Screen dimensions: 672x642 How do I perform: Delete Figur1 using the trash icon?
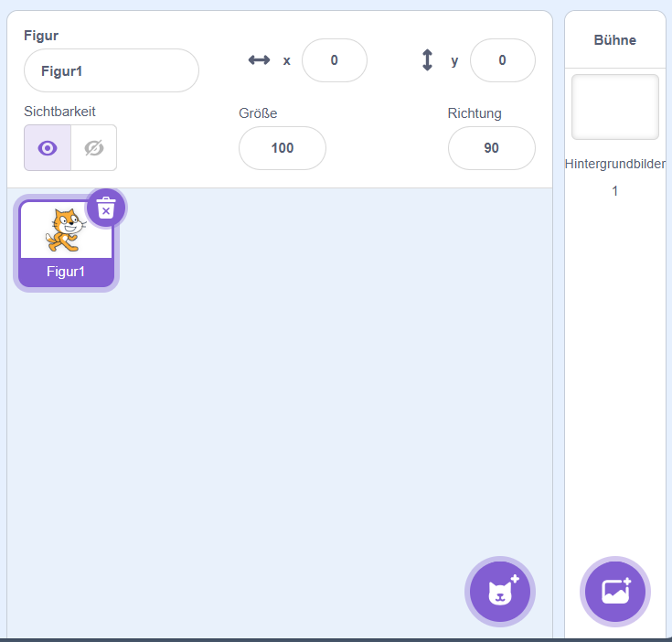pyautogui.click(x=106, y=209)
